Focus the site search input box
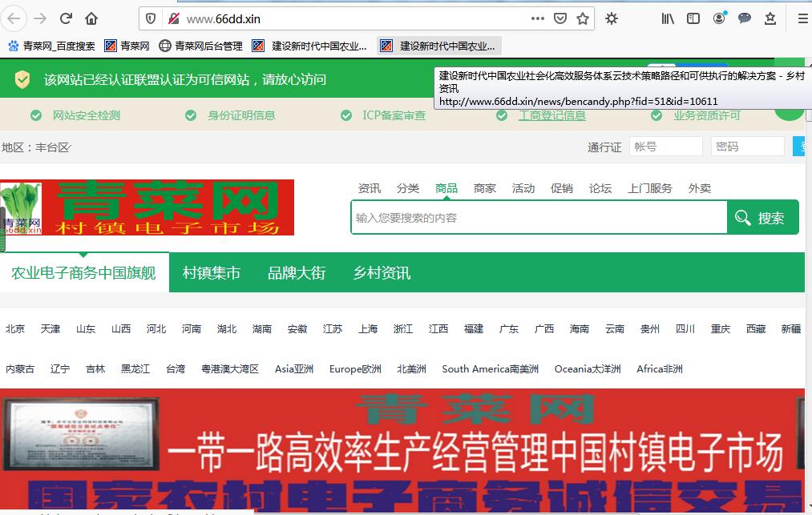The height and width of the screenshot is (515, 812). pos(539,218)
